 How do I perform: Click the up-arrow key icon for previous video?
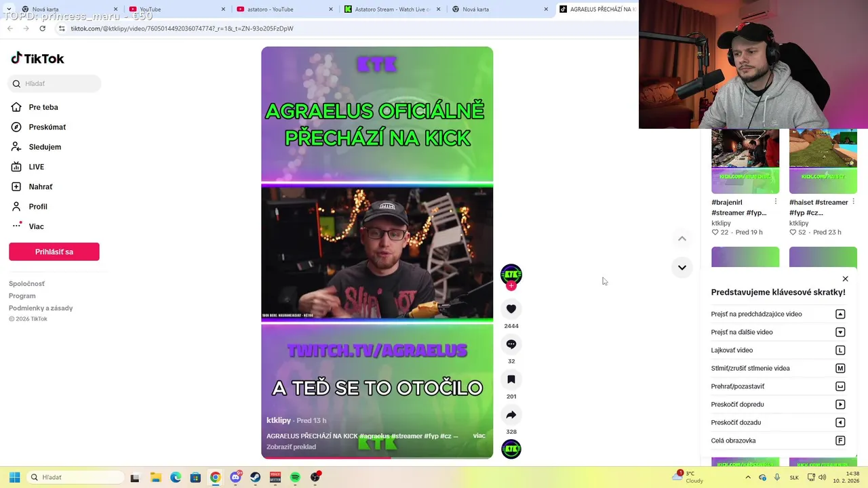coord(840,314)
